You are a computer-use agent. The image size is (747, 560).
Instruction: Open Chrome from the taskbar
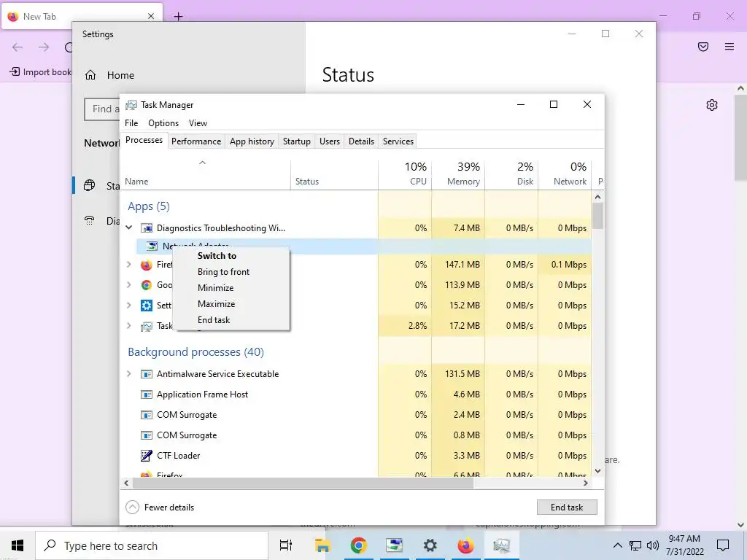[358, 545]
